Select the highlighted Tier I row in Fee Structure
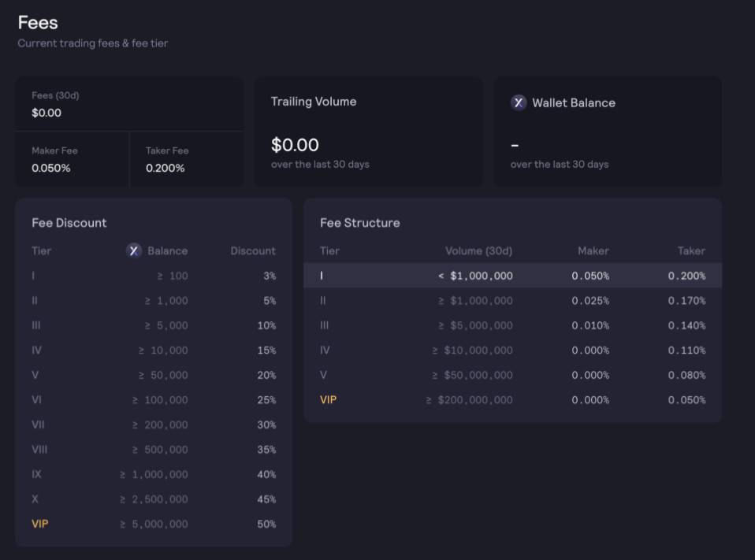Viewport: 755px width, 560px height. [x=512, y=276]
